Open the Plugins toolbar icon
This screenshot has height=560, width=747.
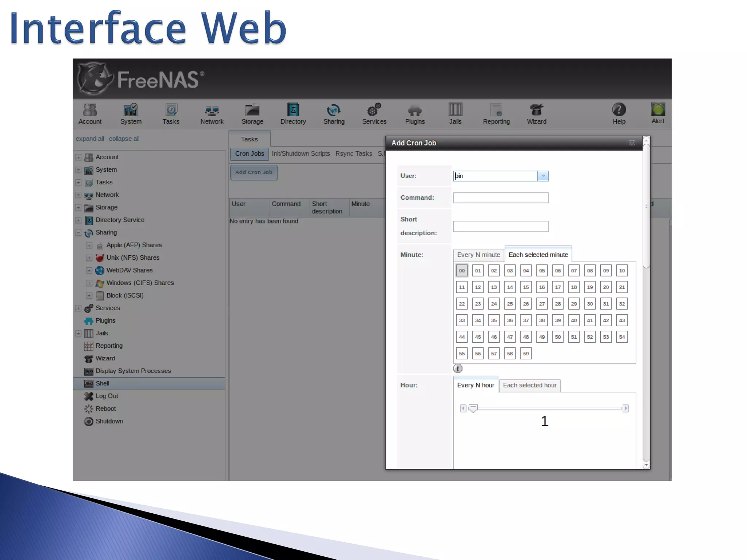pos(415,110)
